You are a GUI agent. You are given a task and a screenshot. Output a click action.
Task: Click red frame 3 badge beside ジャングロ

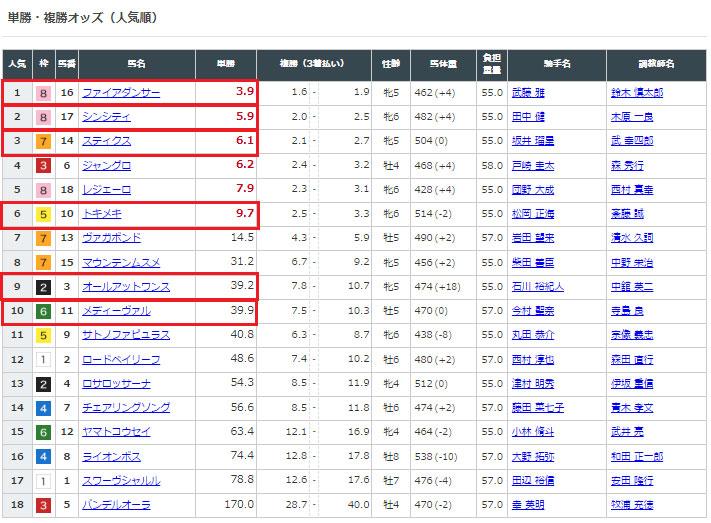[x=44, y=165]
